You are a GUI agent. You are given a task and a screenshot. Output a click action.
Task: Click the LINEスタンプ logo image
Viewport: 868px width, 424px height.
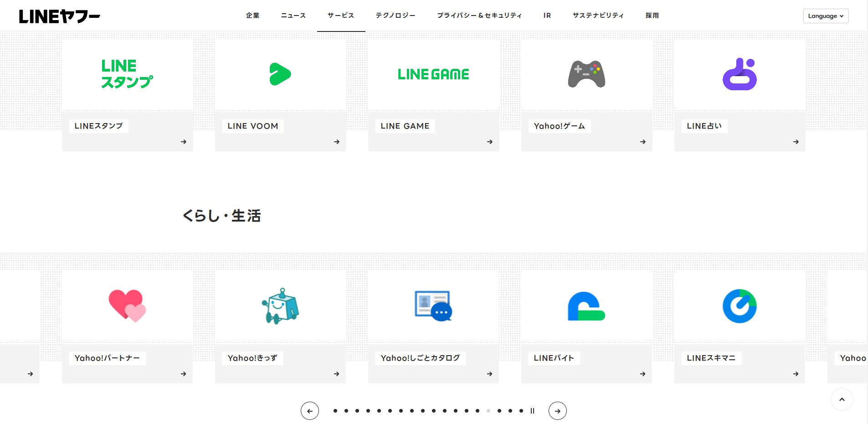click(x=127, y=74)
